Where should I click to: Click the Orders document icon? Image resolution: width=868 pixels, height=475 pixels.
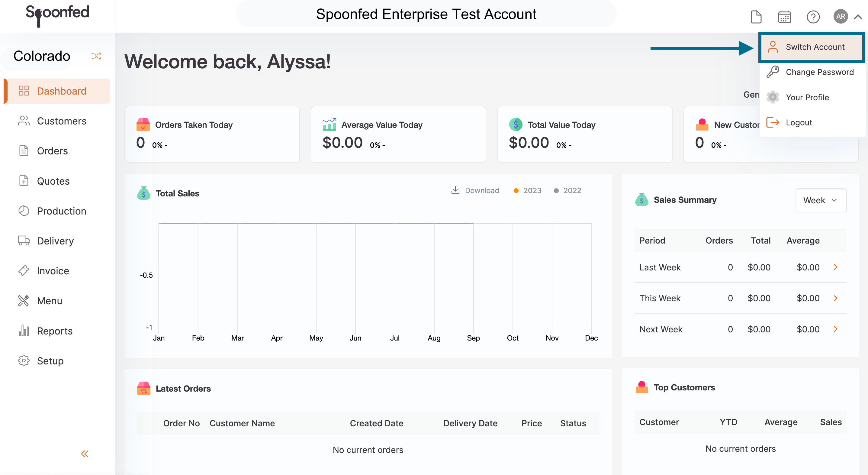click(24, 150)
